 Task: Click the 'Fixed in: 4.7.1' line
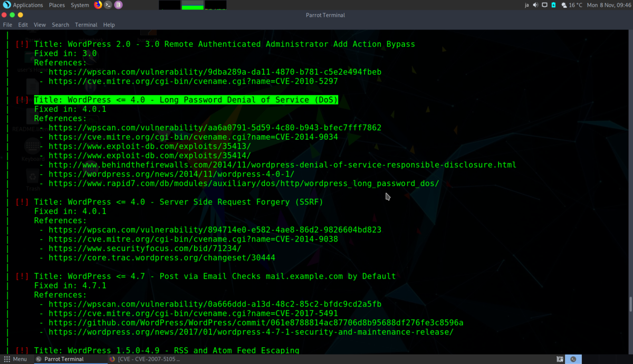tap(70, 285)
